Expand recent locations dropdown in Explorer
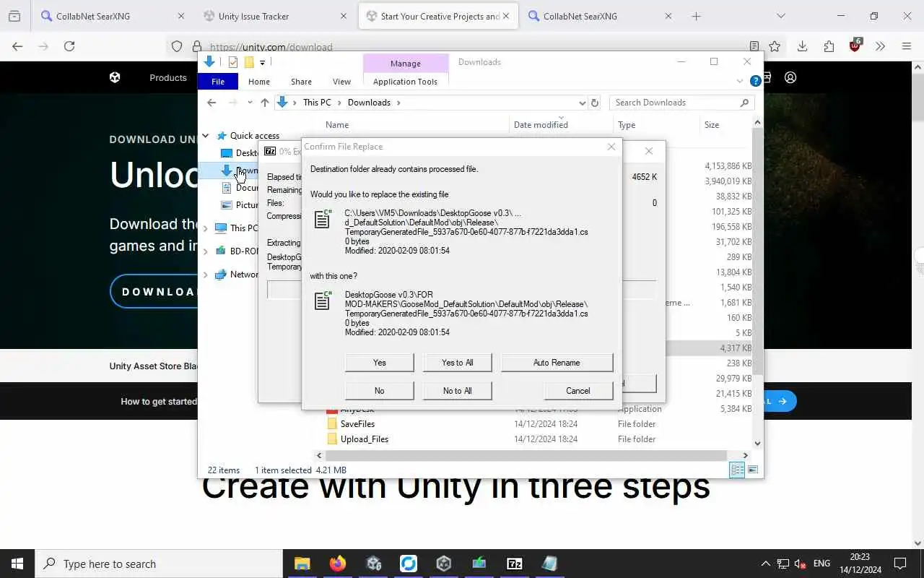The height and width of the screenshot is (578, 924). pyautogui.click(x=250, y=103)
